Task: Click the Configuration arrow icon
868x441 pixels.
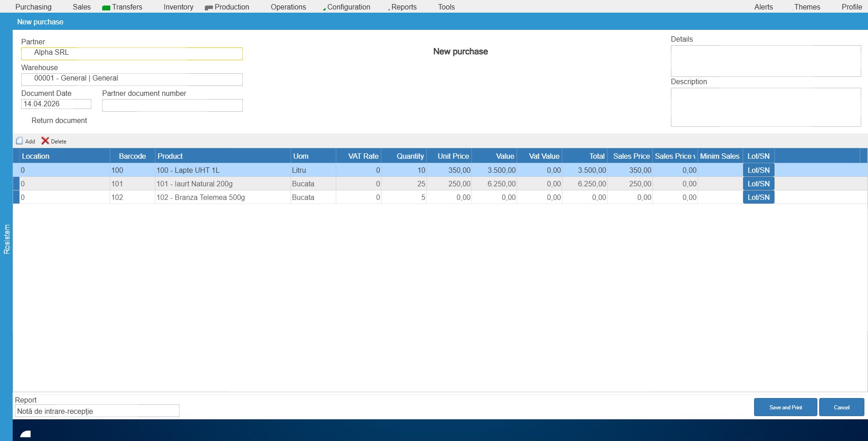Action: [324, 8]
